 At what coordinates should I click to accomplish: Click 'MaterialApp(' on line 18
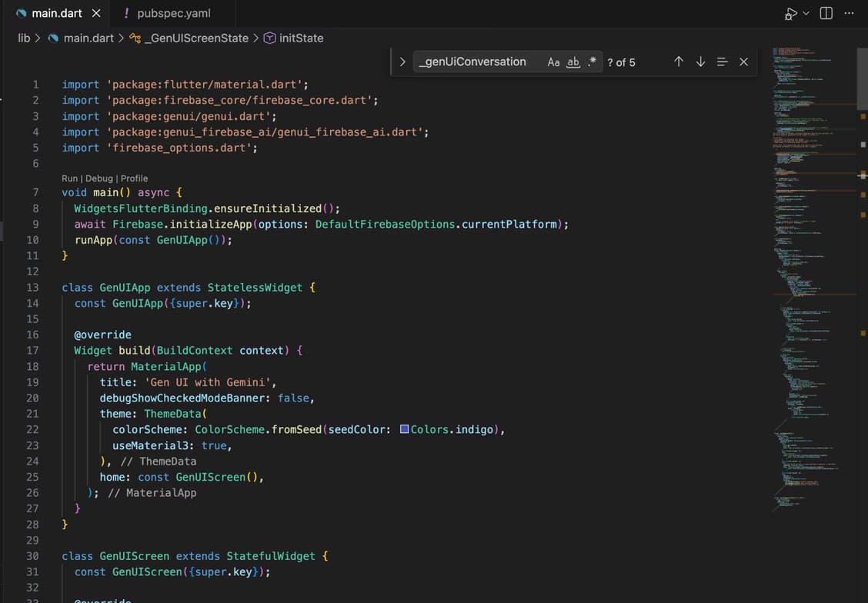169,366
